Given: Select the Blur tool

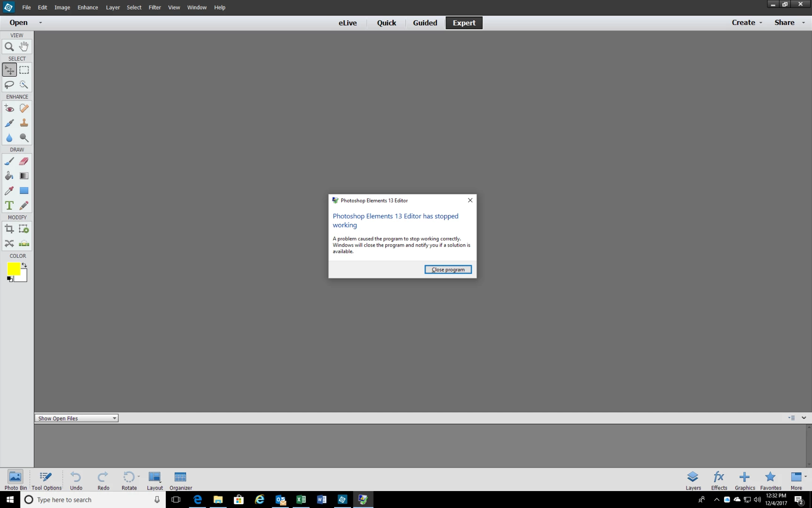Looking at the screenshot, I should (9, 138).
